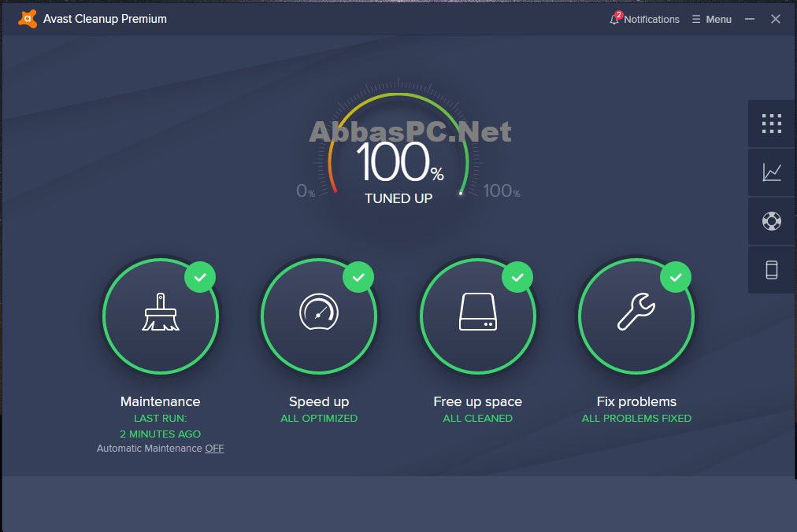The height and width of the screenshot is (532, 797).
Task: Click ALL CLEANED status text
Action: (x=478, y=418)
